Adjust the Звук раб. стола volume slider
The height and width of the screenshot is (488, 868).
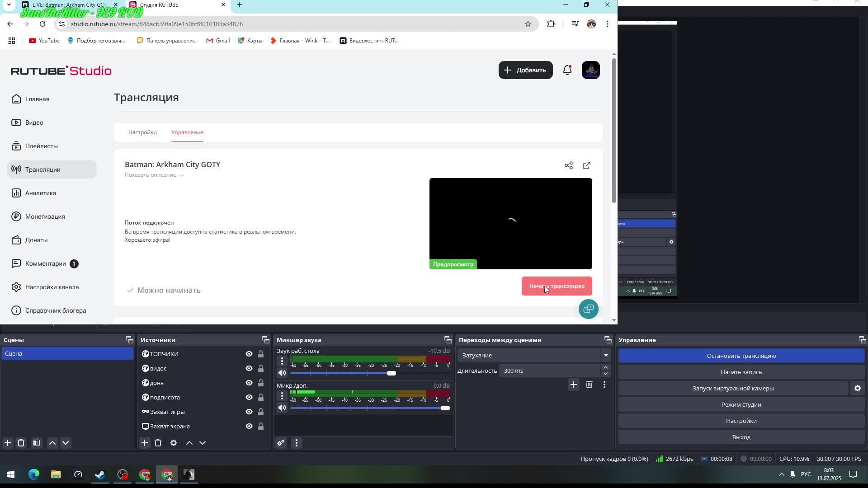click(x=392, y=373)
